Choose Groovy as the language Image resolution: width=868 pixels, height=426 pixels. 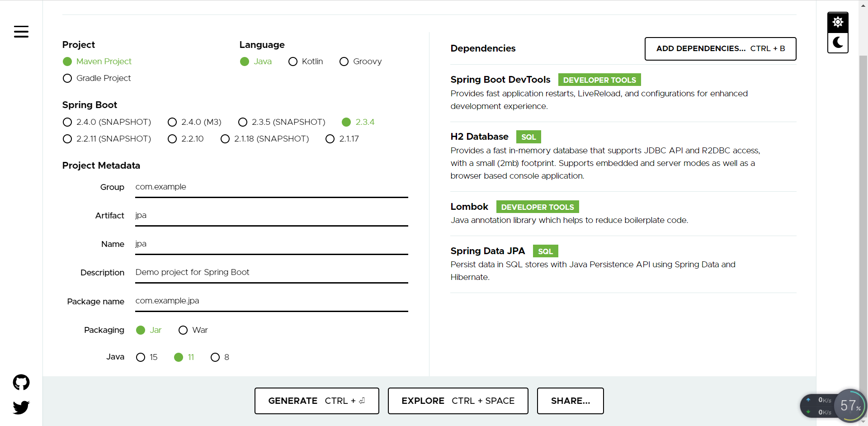[361, 62]
